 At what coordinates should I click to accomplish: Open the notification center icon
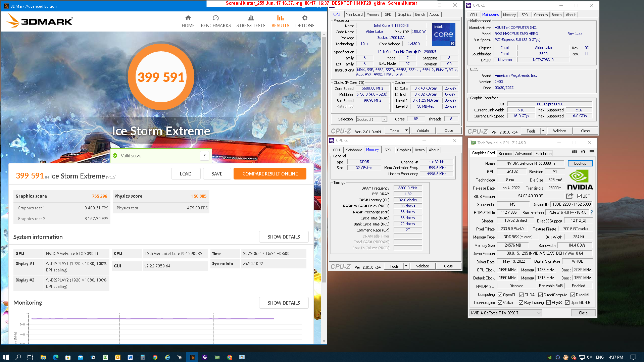[x=633, y=357]
